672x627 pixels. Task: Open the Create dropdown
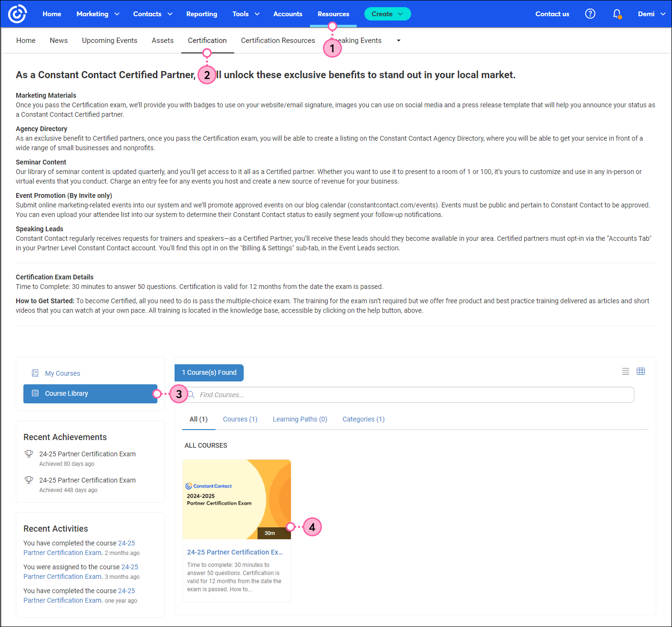[387, 14]
